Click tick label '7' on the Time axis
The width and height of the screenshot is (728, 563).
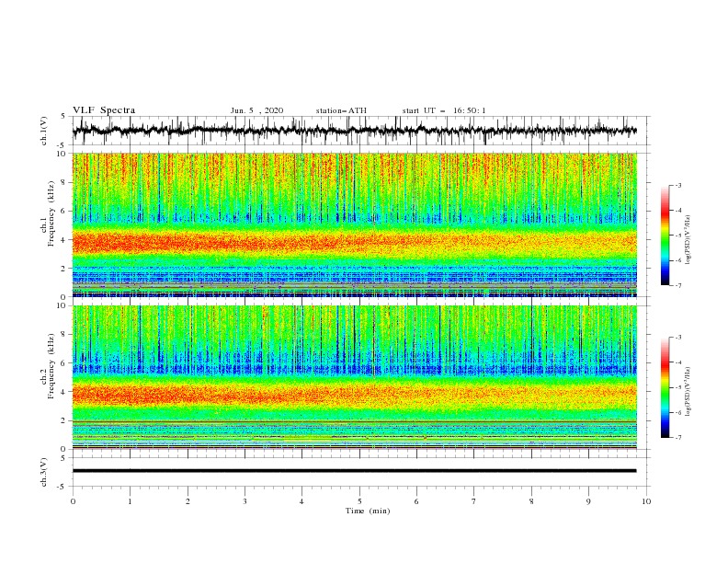[x=474, y=501]
